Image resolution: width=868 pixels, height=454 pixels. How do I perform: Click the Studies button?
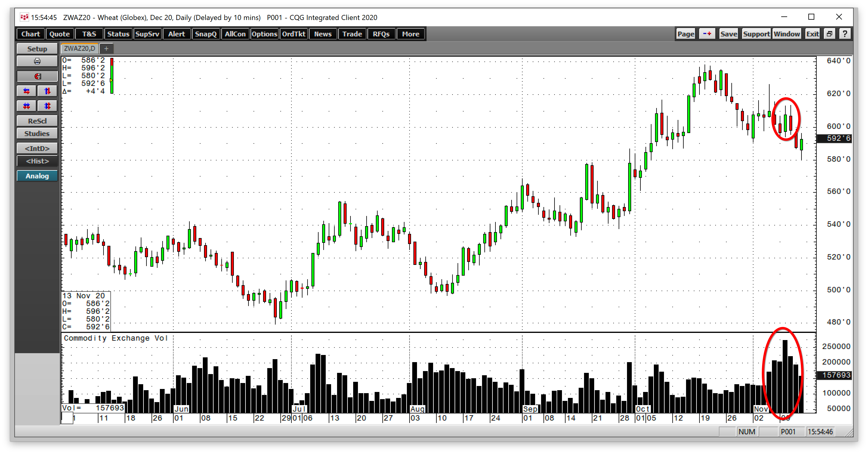37,133
